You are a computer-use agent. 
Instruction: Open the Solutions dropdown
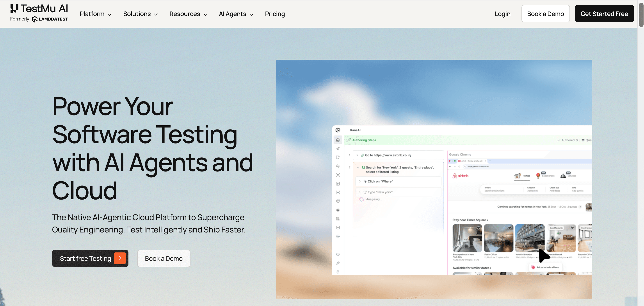(x=140, y=14)
